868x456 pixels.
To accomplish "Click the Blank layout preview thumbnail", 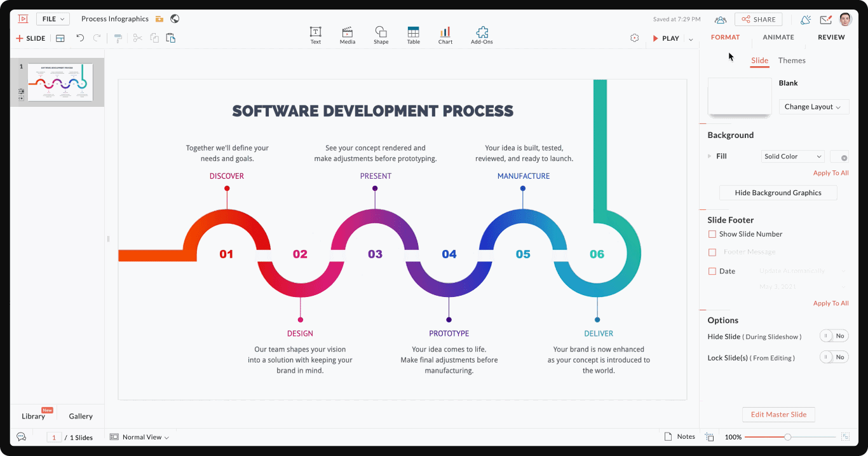I will (740, 97).
